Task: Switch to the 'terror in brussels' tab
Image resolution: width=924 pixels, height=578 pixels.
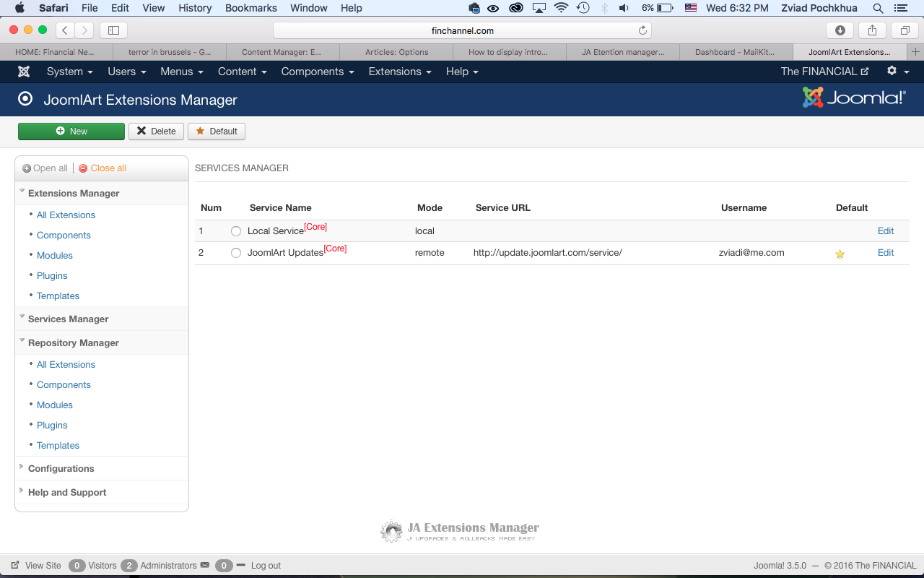Action: pyautogui.click(x=170, y=52)
